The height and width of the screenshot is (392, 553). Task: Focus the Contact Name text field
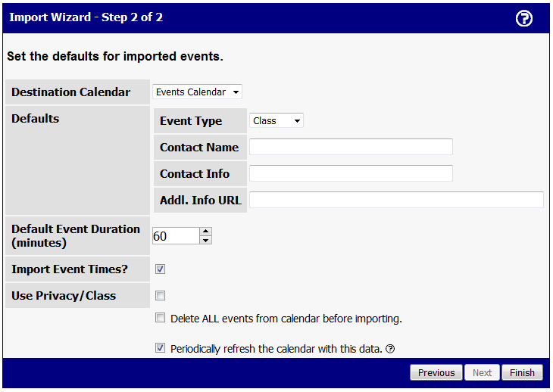click(x=351, y=147)
